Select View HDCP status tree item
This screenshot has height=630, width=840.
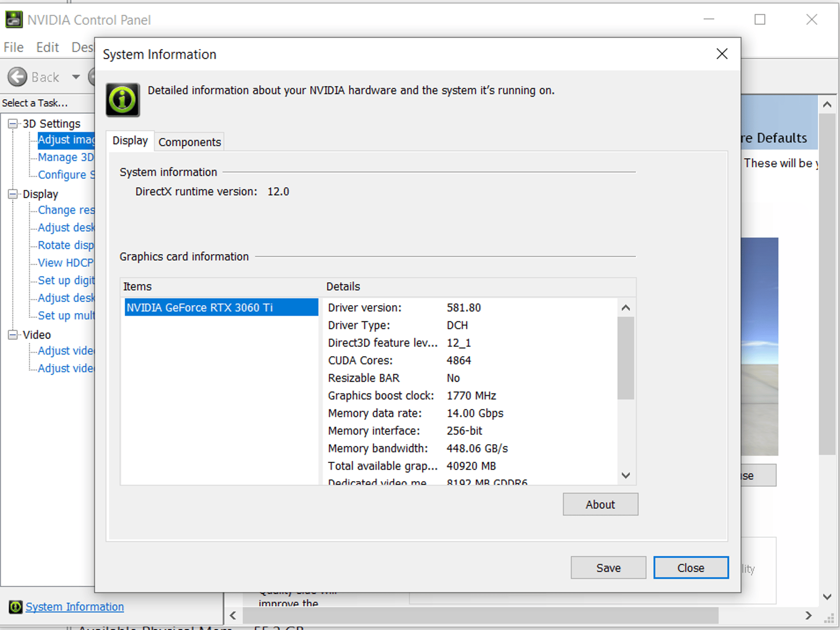[x=66, y=263]
